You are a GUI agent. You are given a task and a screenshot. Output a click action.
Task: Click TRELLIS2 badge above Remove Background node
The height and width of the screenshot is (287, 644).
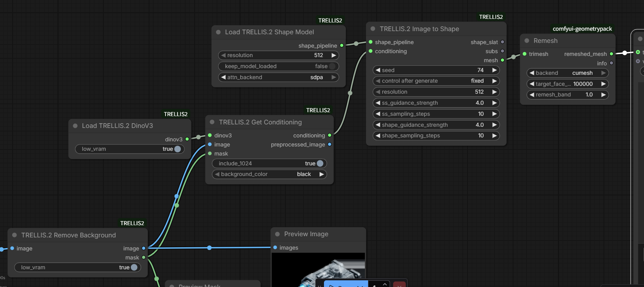click(132, 223)
